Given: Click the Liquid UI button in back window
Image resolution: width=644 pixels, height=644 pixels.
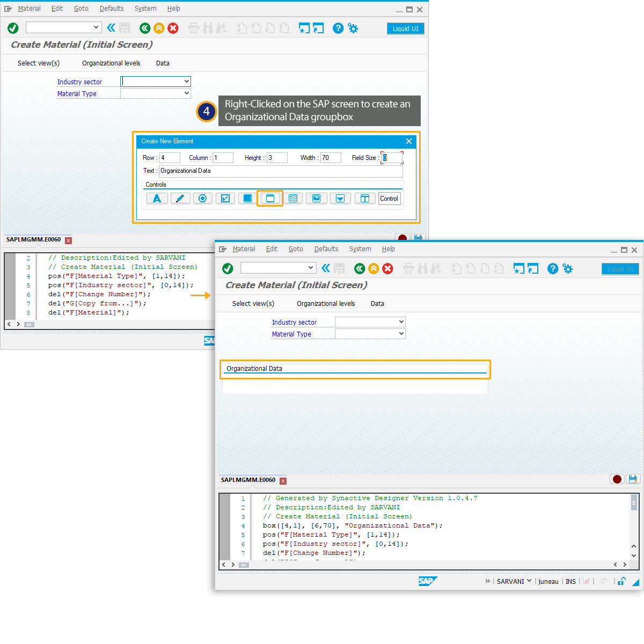Looking at the screenshot, I should (405, 28).
